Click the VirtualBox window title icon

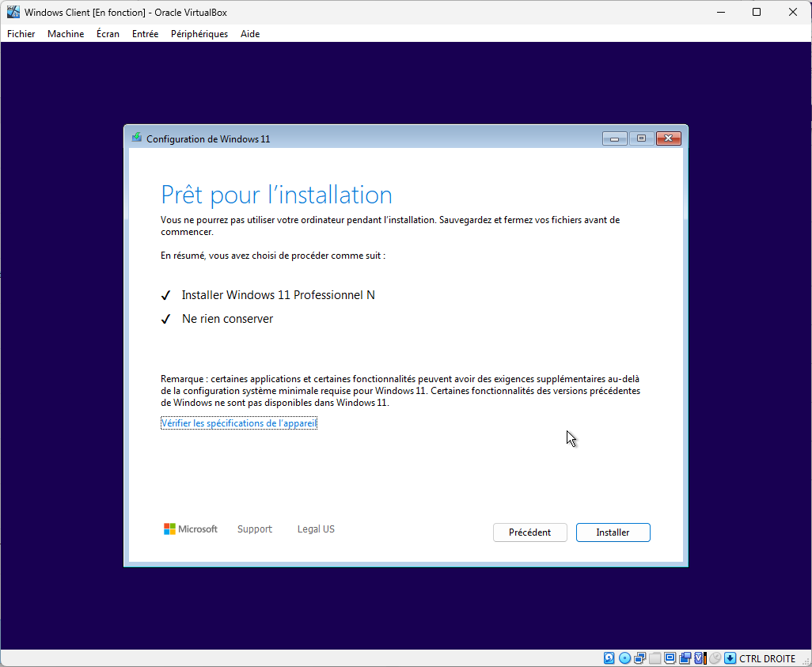[x=13, y=12]
